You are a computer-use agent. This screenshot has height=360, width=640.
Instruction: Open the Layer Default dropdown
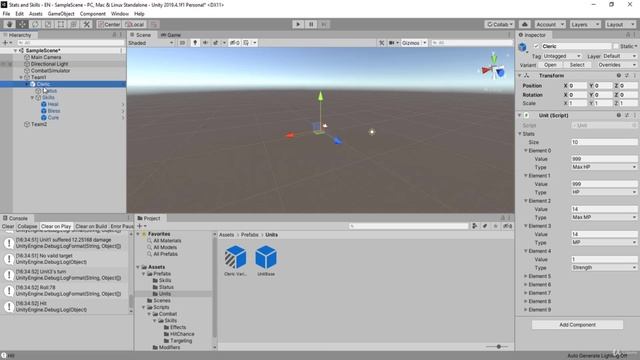click(x=619, y=56)
